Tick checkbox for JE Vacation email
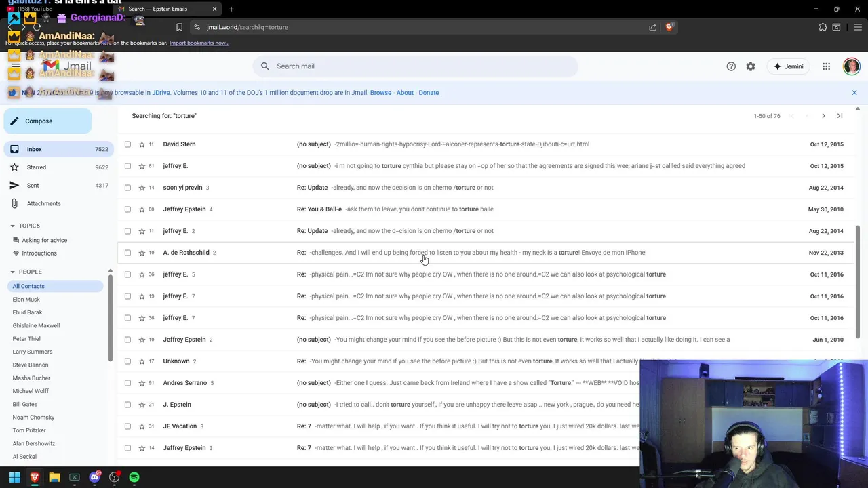The width and height of the screenshot is (868, 488). tap(127, 426)
